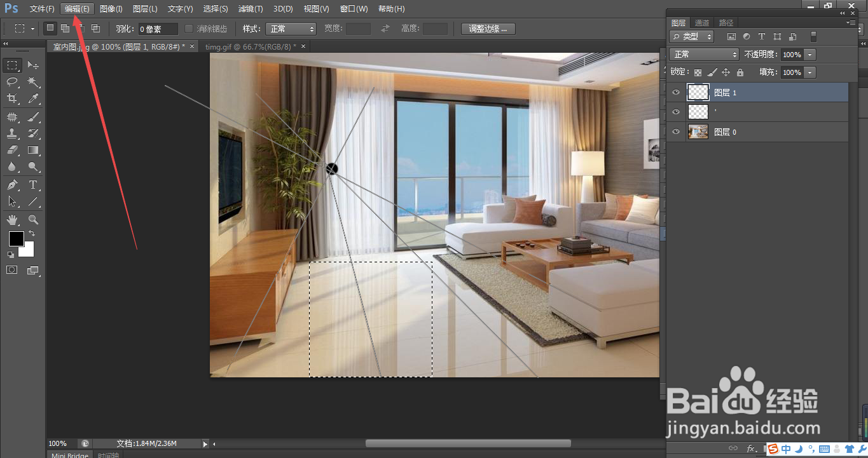Select the Dodge tool
Image resolution: width=868 pixels, height=458 pixels.
(33, 166)
